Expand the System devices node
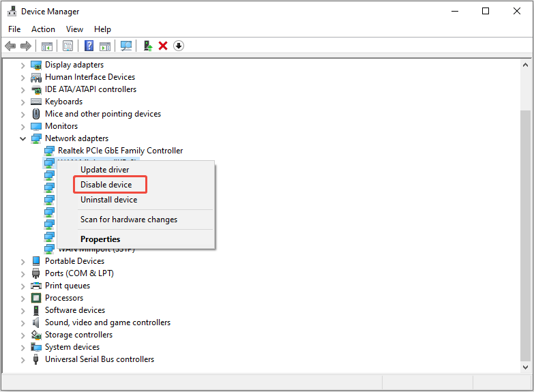 coord(23,348)
